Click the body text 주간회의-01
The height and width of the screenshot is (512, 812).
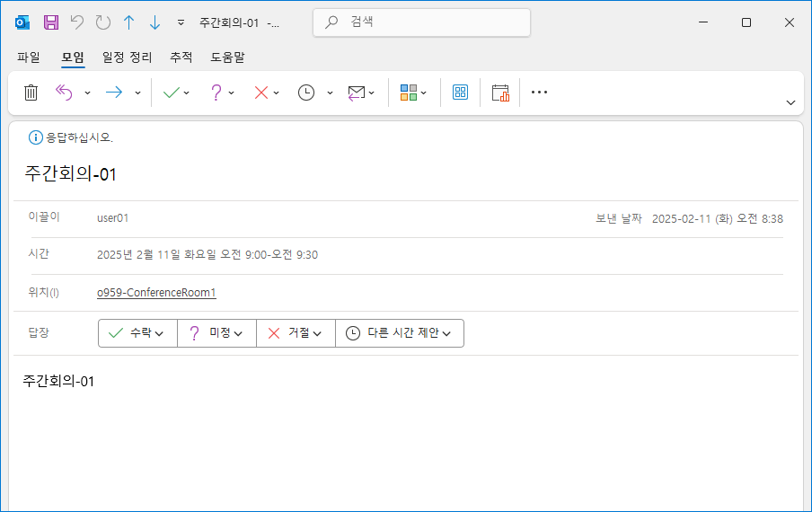pyautogui.click(x=58, y=382)
